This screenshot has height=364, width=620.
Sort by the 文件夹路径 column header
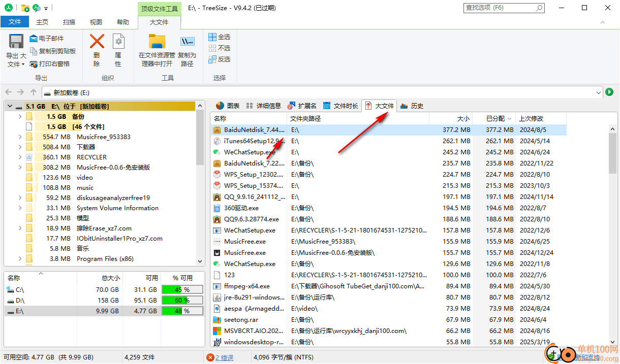pyautogui.click(x=358, y=118)
